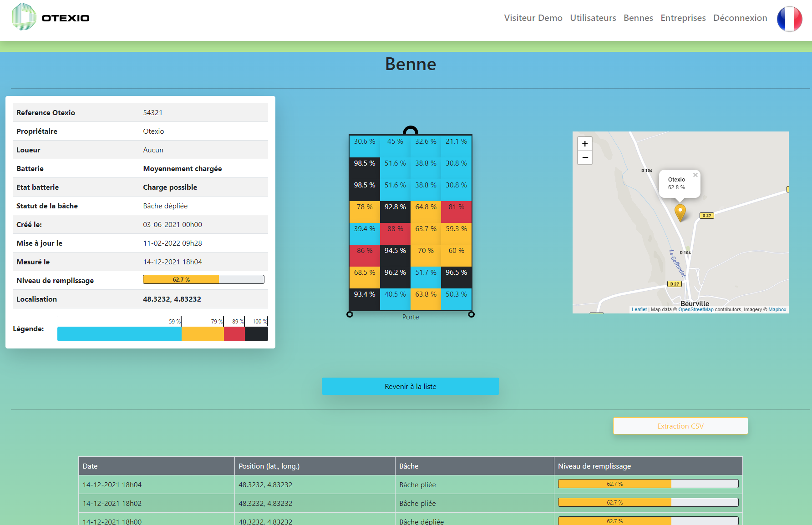The width and height of the screenshot is (812, 525).
Task: Click Déconnexion to log out
Action: (x=740, y=18)
